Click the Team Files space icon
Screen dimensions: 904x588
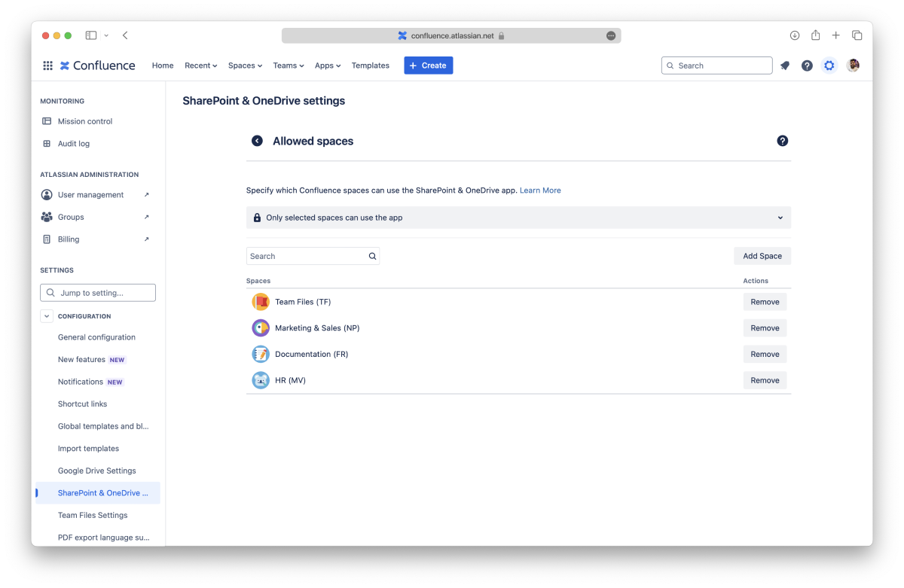tap(261, 302)
